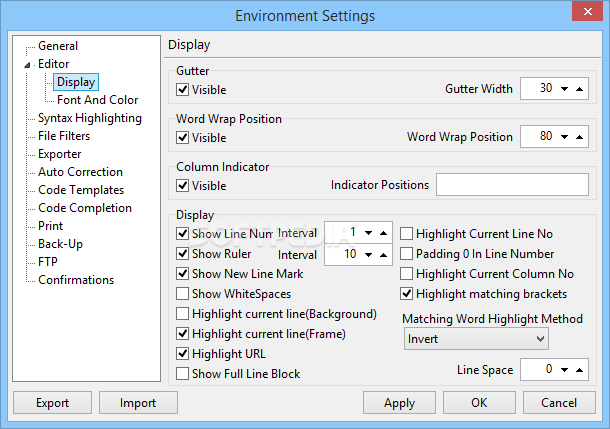Focus the Indicator Positions text field
The image size is (610, 429).
pyautogui.click(x=512, y=185)
